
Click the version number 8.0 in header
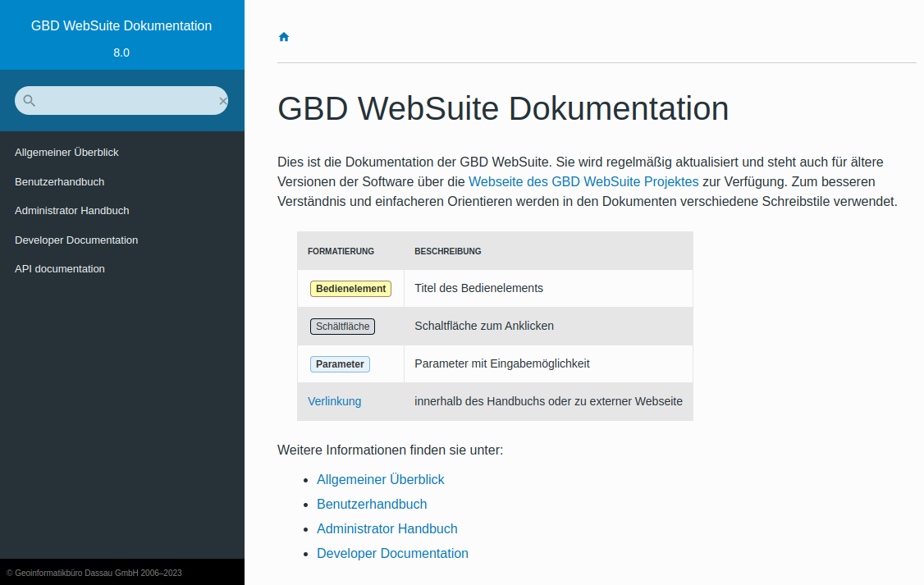click(121, 53)
